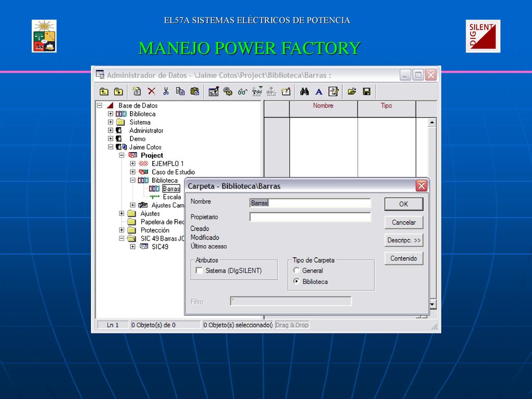The image size is (532, 399).
Task: Sort by the Nombre column header
Action: click(x=323, y=109)
